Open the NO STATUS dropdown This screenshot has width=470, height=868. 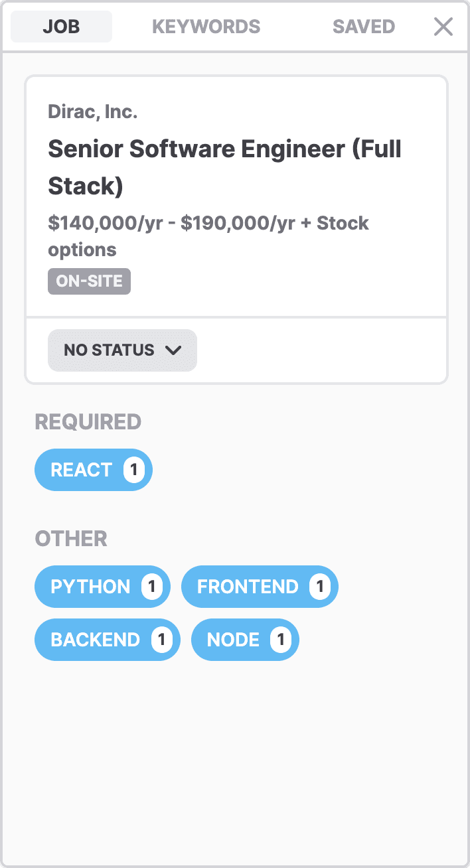pyautogui.click(x=122, y=350)
